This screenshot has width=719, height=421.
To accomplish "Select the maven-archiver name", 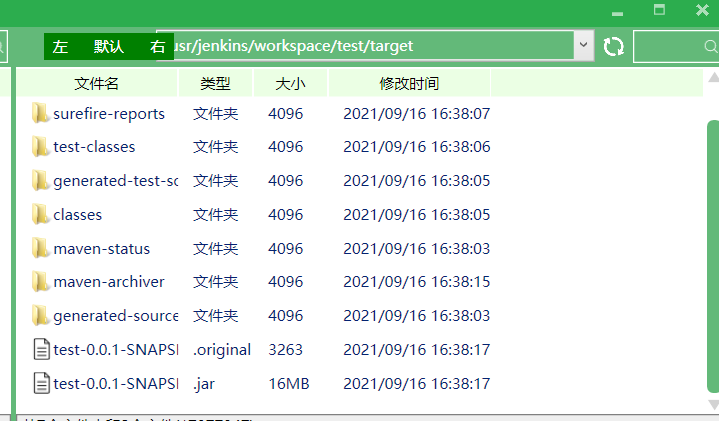I will click(109, 282).
